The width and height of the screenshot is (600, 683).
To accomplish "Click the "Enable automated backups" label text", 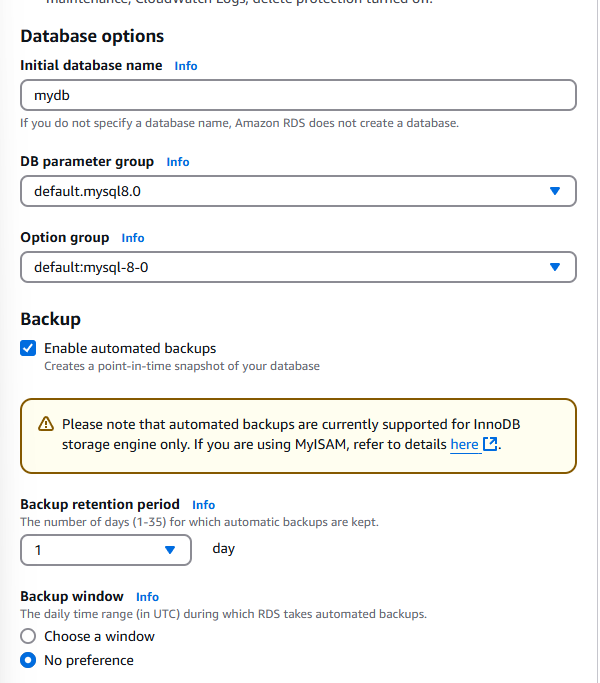I will click(x=130, y=348).
